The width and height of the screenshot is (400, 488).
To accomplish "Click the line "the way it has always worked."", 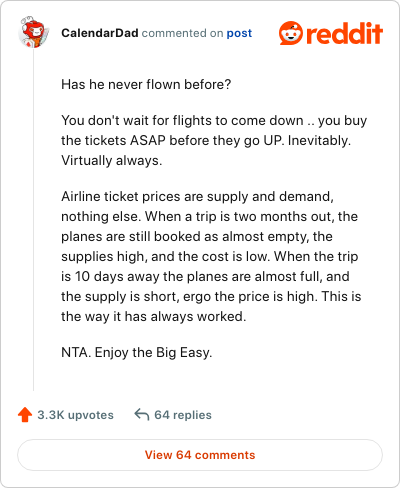I will click(x=154, y=316).
